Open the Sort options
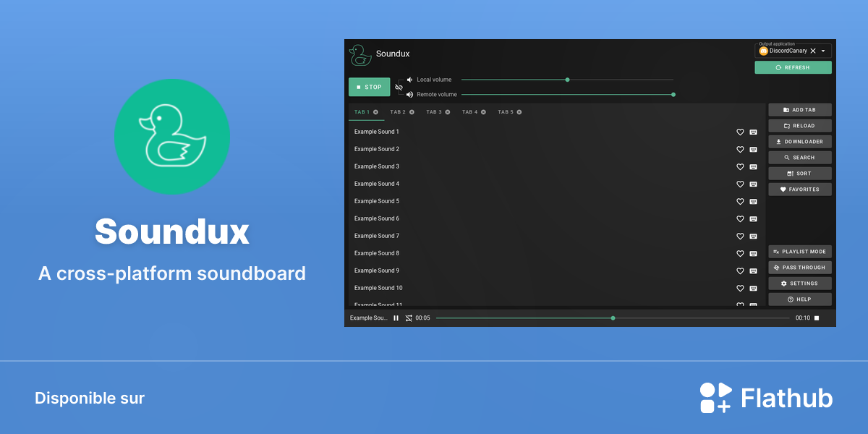Screen dimensions: 868x434 click(800, 174)
